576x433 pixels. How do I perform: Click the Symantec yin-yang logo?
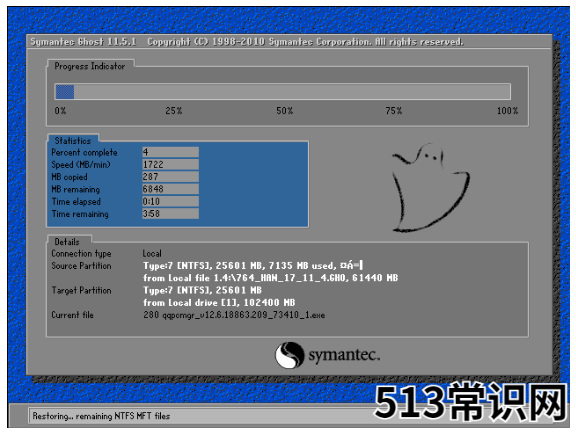(x=289, y=355)
